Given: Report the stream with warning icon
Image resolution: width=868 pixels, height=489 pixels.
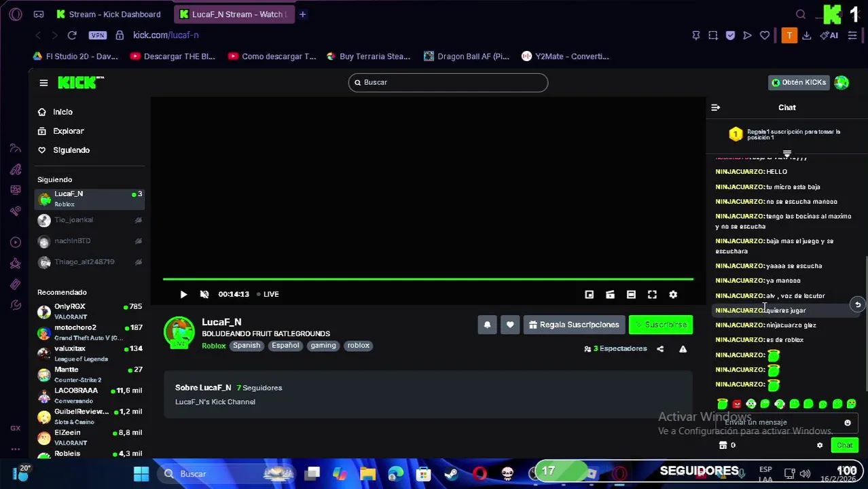Looking at the screenshot, I should (683, 349).
